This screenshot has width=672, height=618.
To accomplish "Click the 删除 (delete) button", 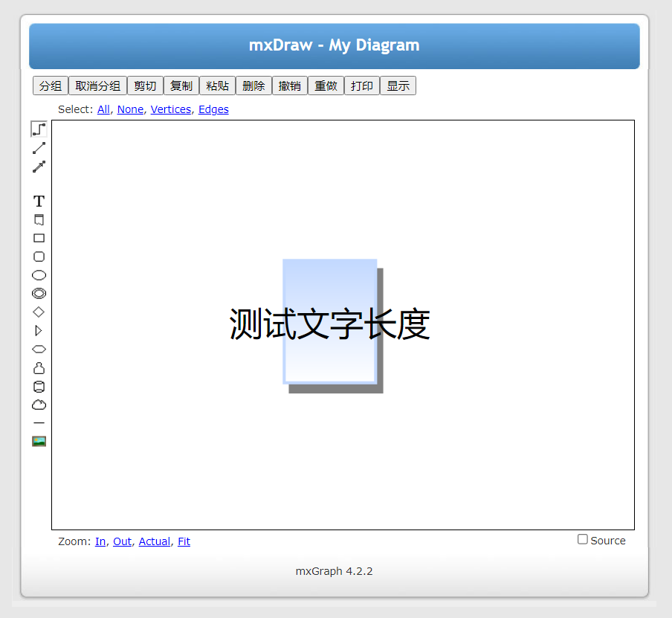I will click(253, 86).
